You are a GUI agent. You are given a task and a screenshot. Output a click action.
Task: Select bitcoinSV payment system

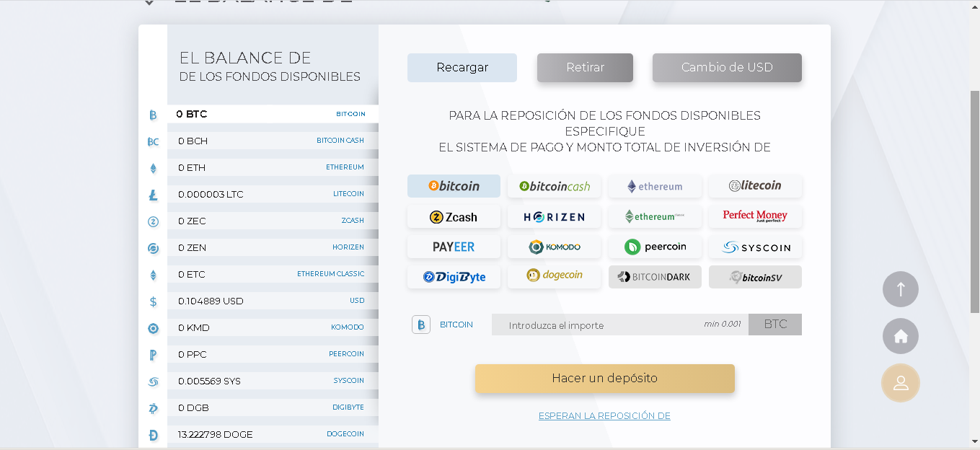tap(755, 277)
